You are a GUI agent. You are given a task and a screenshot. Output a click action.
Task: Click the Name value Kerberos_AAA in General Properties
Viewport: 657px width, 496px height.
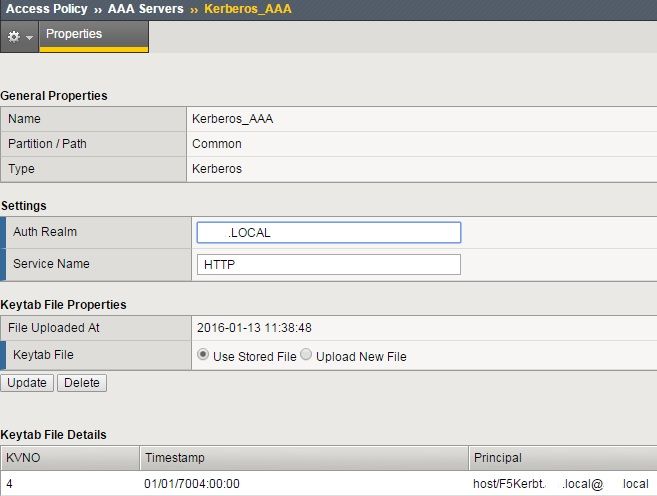[x=232, y=119]
